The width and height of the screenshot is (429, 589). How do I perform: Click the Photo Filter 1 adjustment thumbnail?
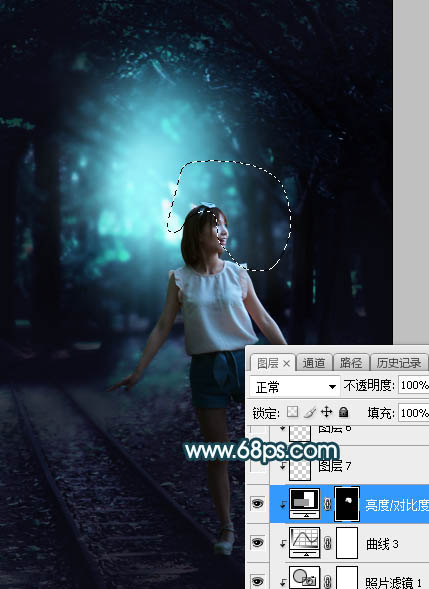tap(304, 578)
